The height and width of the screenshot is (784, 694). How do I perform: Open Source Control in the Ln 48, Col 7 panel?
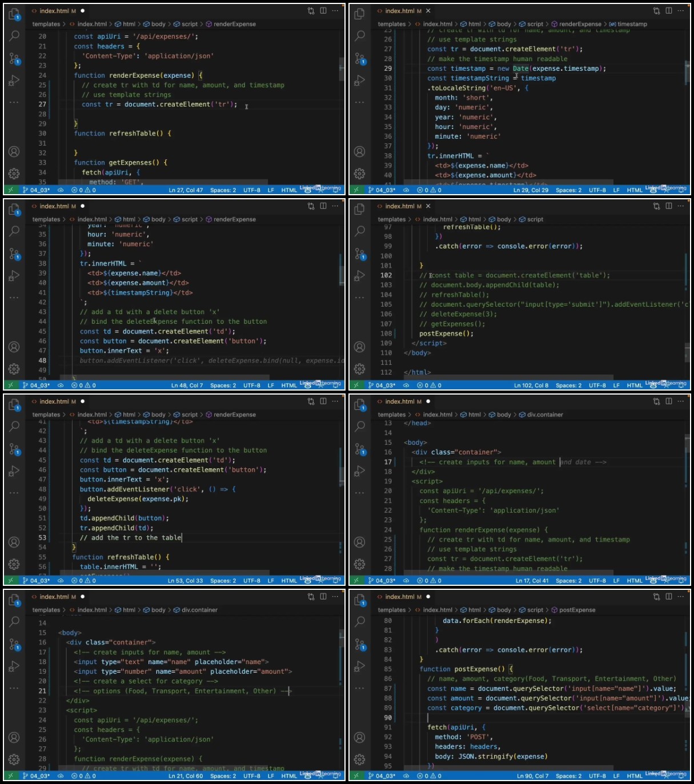point(14,254)
